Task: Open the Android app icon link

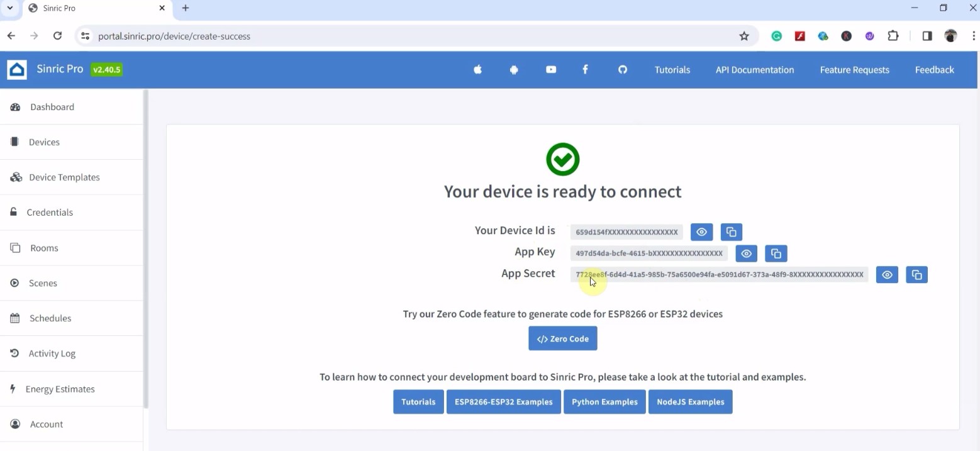Action: coord(514,70)
